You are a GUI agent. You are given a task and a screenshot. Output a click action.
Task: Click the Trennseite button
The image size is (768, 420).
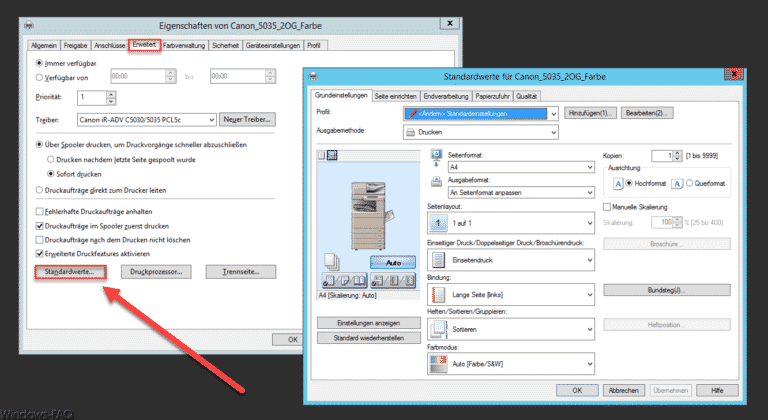pyautogui.click(x=241, y=272)
